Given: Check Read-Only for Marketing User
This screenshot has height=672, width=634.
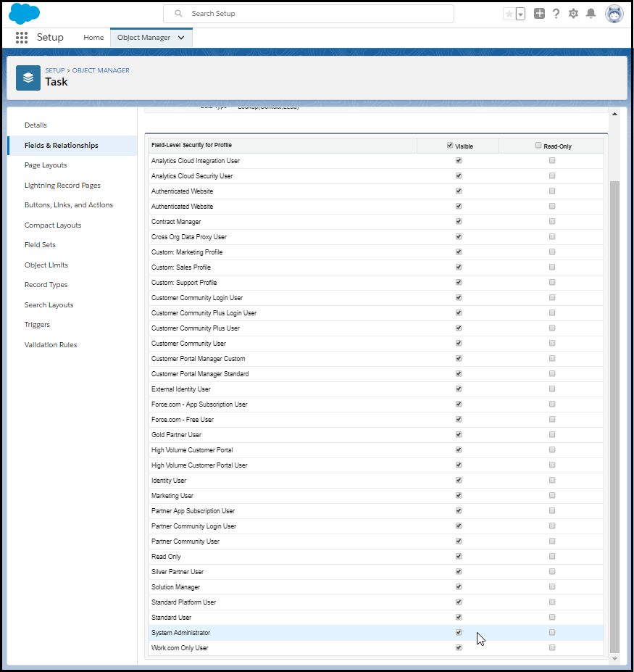Looking at the screenshot, I should pos(552,495).
